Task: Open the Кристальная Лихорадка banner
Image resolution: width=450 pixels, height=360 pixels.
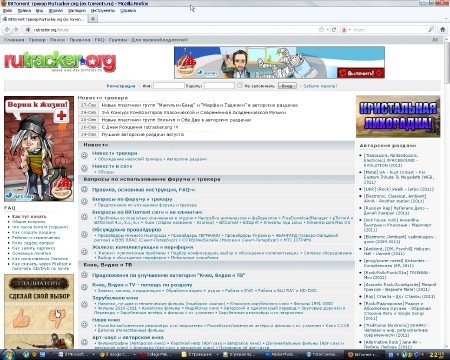Action: tap(398, 116)
